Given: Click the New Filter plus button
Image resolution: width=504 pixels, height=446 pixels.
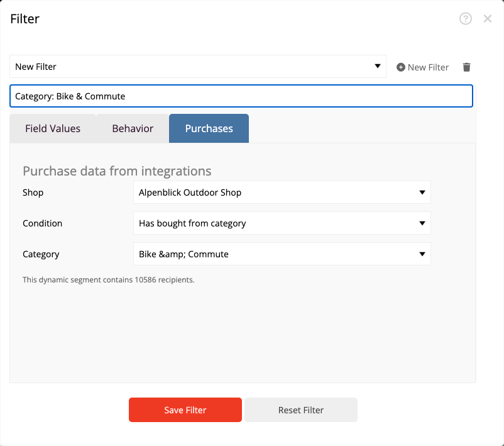Looking at the screenshot, I should tap(422, 67).
